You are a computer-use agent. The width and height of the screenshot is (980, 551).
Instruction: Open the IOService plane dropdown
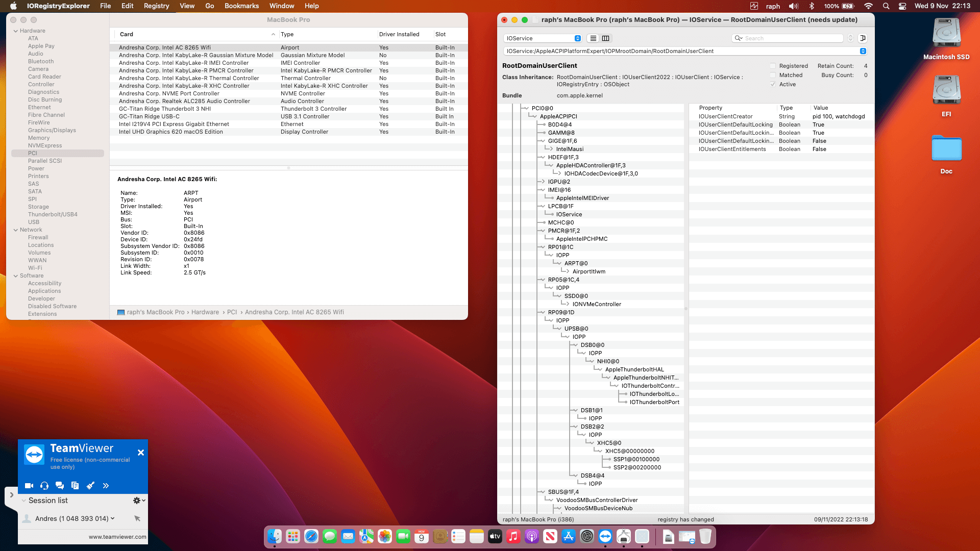543,38
